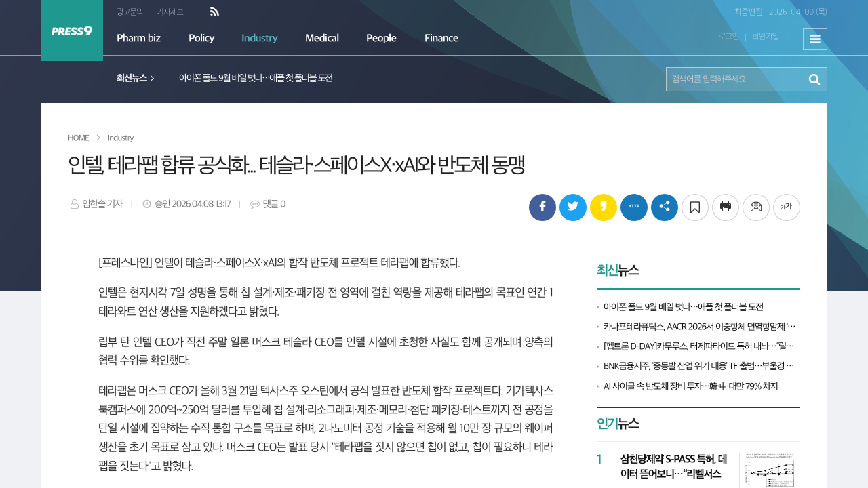The width and height of the screenshot is (868, 488).
Task: Click the 회원가입 link
Action: pos(766,36)
